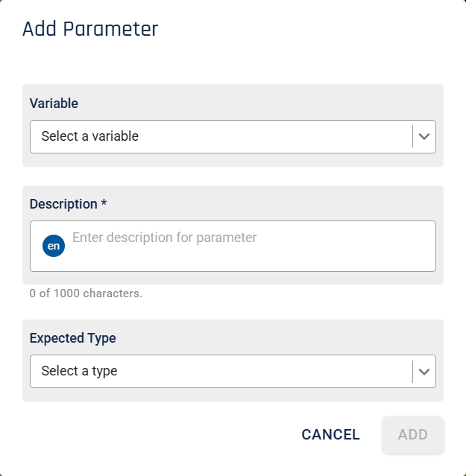Click the chevron arrow in the Variable field

pyautogui.click(x=424, y=136)
